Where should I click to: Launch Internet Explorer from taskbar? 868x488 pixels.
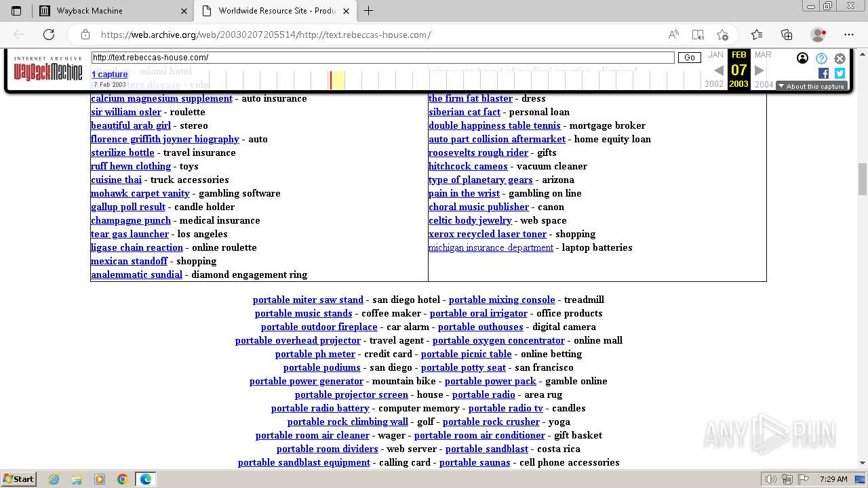pyautogui.click(x=54, y=479)
